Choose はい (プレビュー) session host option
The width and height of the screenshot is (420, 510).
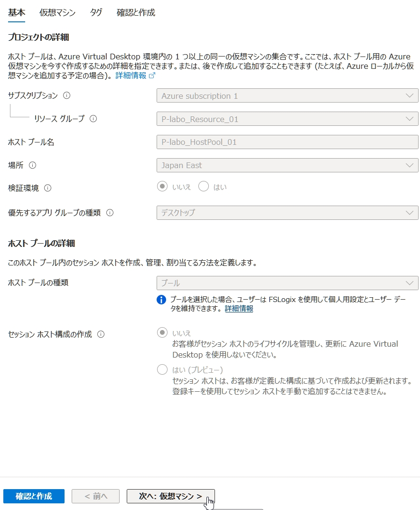tap(162, 369)
